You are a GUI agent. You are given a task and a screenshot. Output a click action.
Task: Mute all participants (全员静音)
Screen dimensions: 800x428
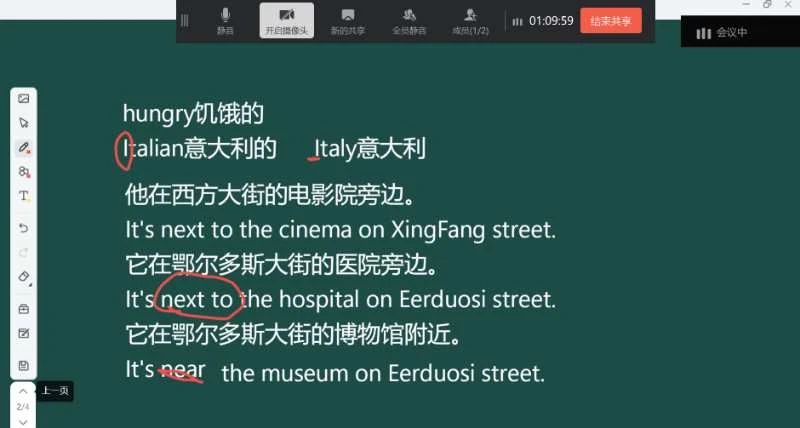(408, 20)
